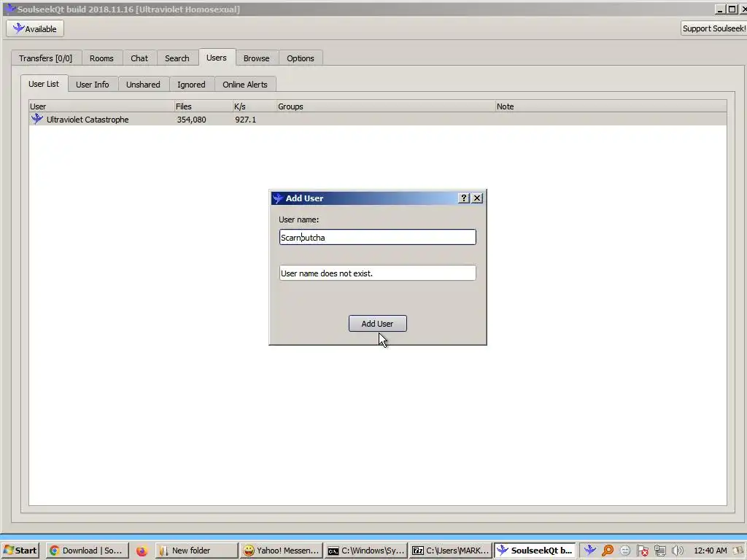Open the volume speaker tray icon

click(677, 551)
